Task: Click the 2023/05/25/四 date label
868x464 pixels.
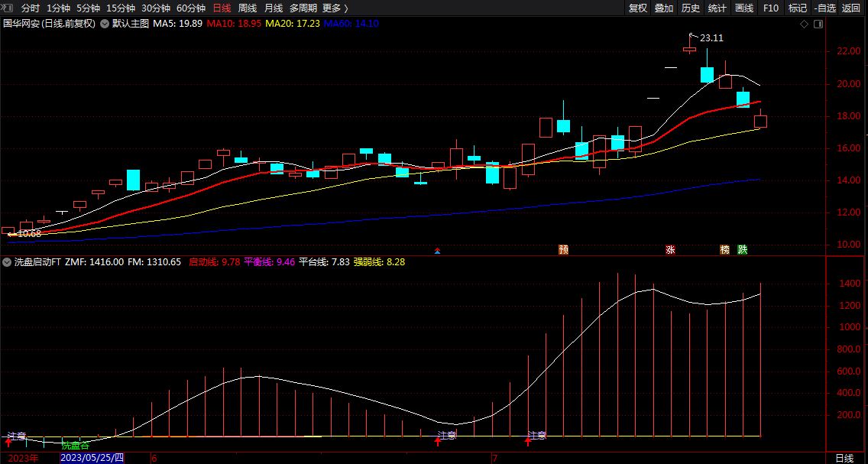Action: 92,458
